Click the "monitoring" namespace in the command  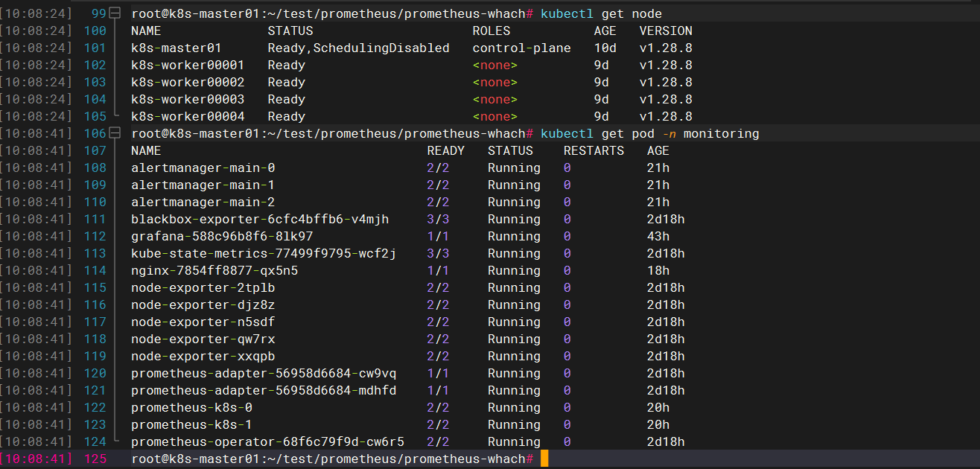point(722,133)
